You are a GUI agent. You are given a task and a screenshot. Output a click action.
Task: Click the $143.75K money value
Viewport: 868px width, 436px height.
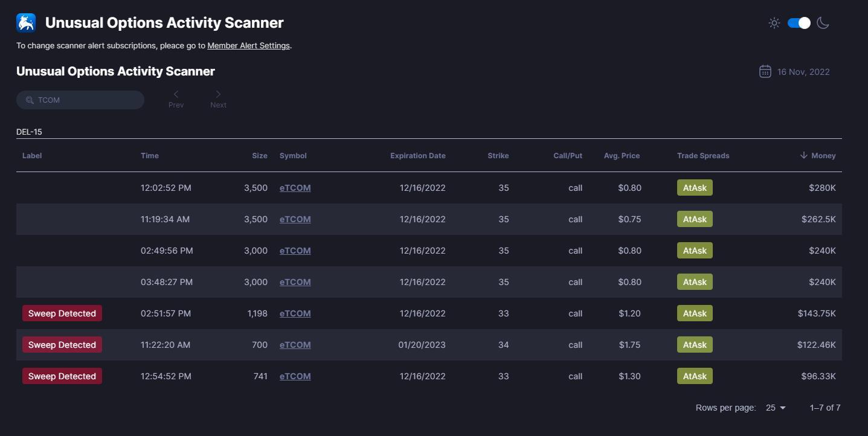click(817, 313)
